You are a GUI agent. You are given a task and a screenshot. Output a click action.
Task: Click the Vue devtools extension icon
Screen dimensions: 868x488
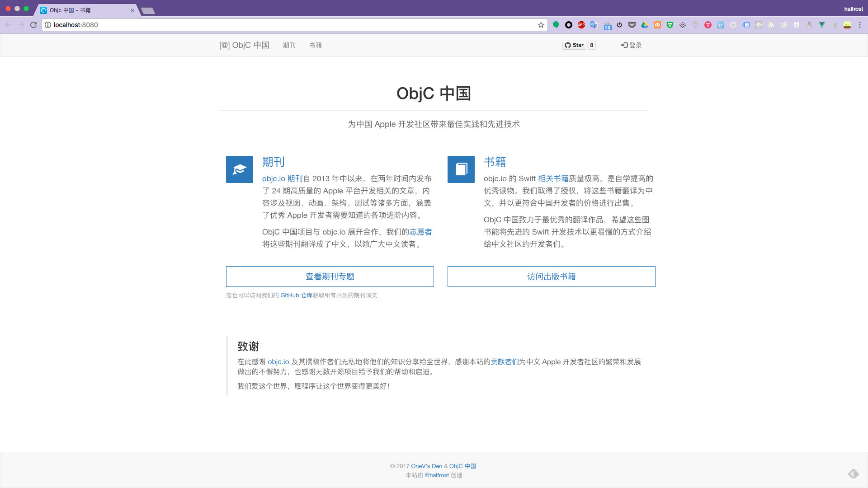point(822,25)
